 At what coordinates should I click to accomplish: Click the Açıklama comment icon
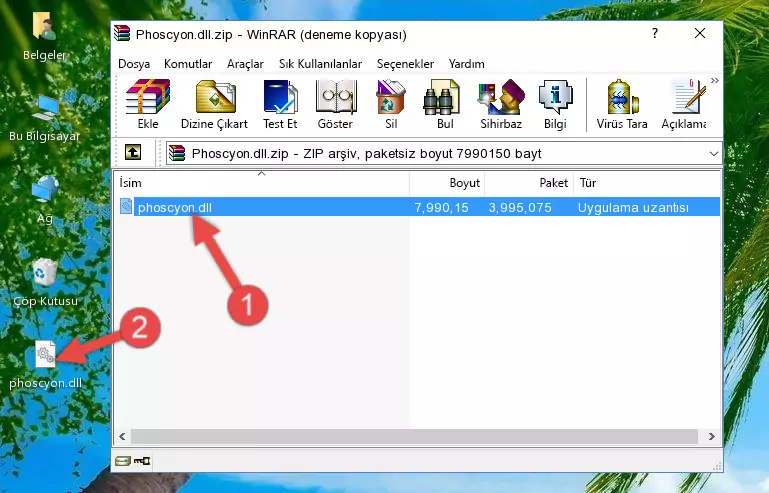684,104
